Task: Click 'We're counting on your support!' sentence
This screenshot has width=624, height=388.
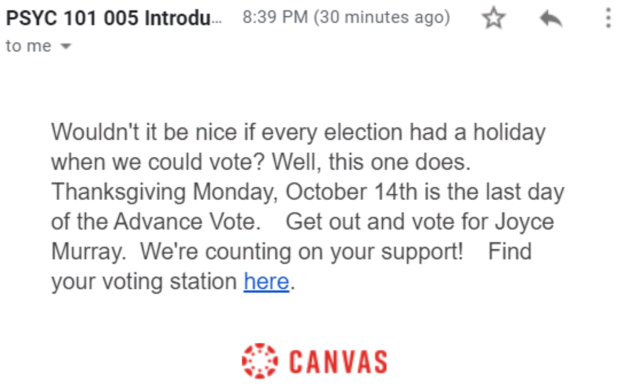Action: 301,252
